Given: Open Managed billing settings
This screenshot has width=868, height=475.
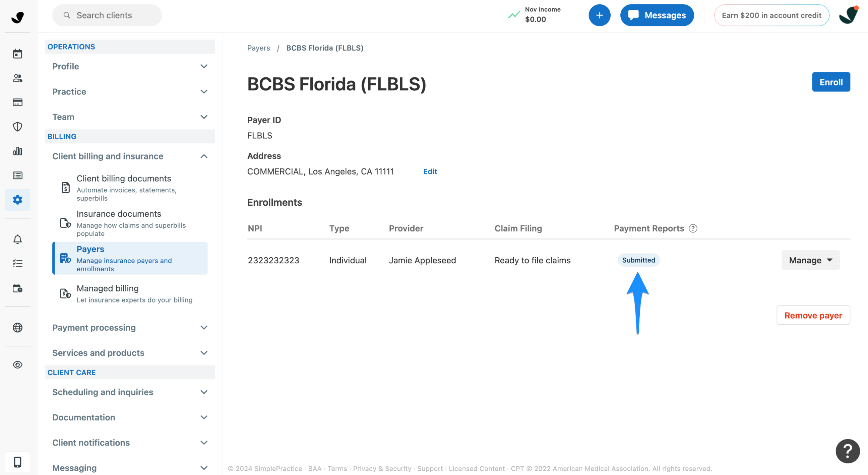Looking at the screenshot, I should [130, 294].
